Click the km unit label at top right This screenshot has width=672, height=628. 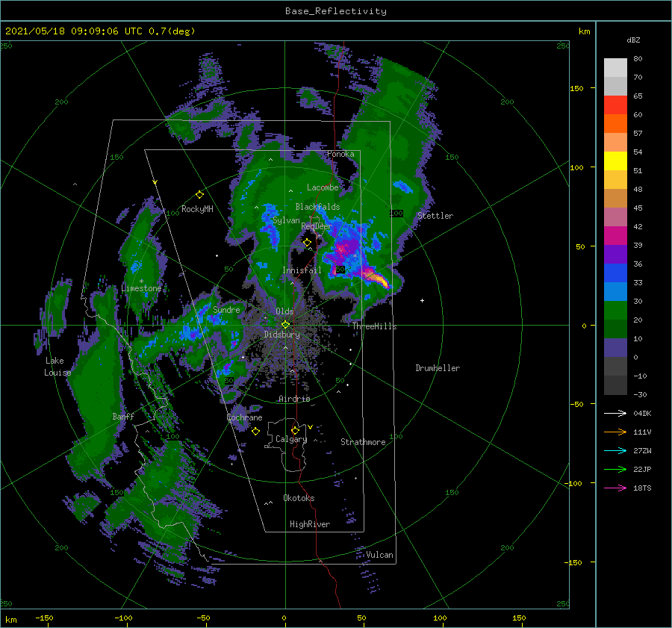point(584,31)
